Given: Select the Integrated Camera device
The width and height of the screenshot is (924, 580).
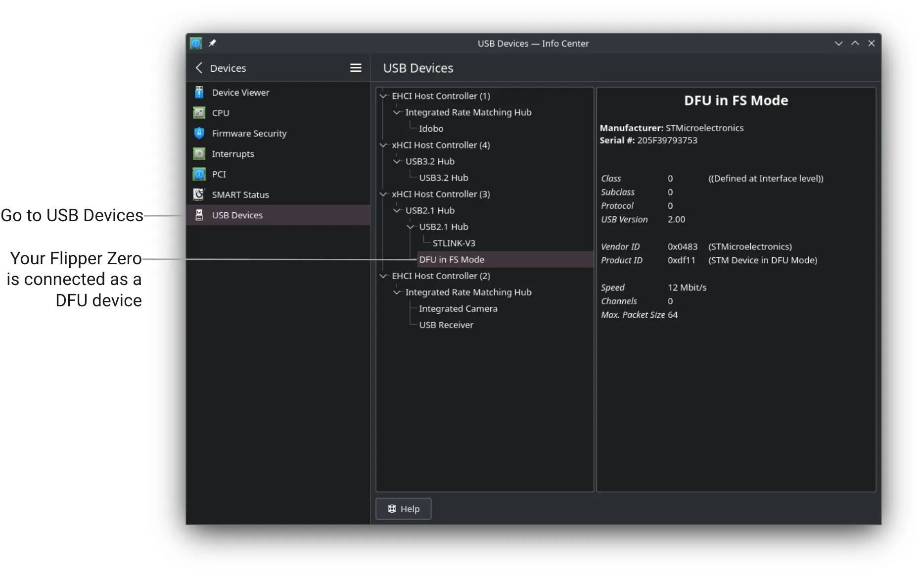Looking at the screenshot, I should click(x=458, y=308).
